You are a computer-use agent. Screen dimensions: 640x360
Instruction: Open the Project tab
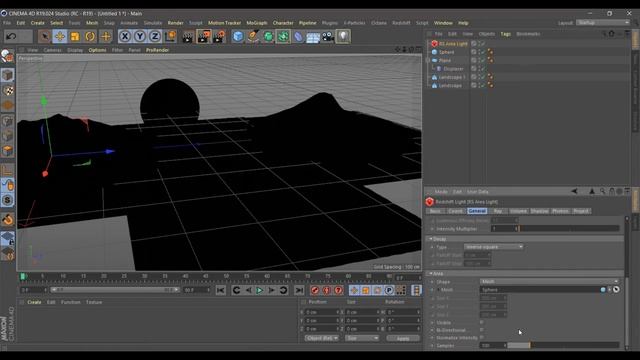coord(580,211)
